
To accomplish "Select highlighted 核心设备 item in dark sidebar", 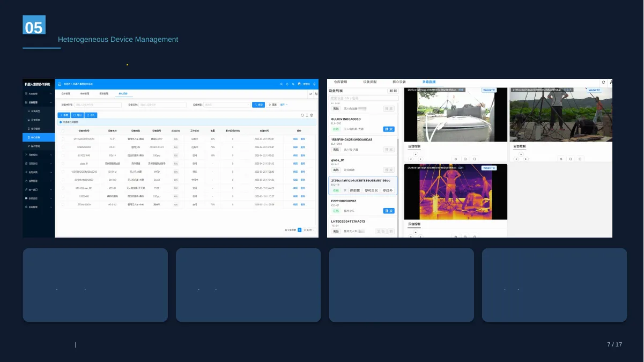I will click(x=39, y=137).
